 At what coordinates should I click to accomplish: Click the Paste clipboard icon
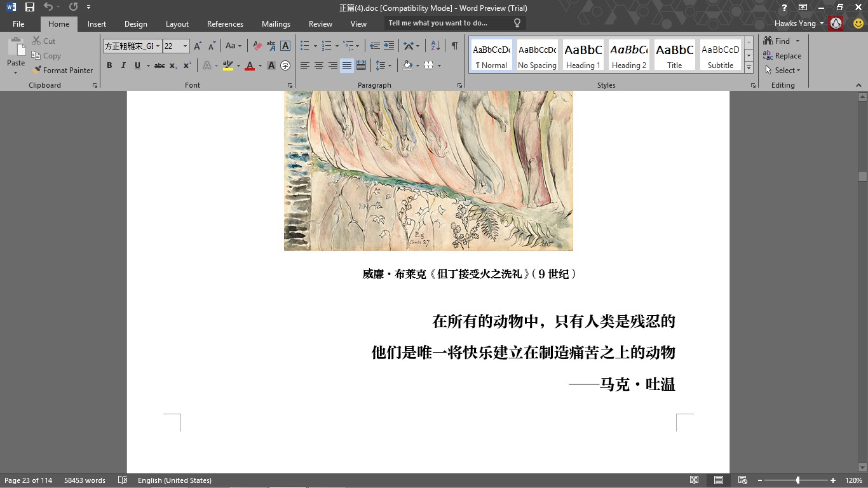coord(16,48)
